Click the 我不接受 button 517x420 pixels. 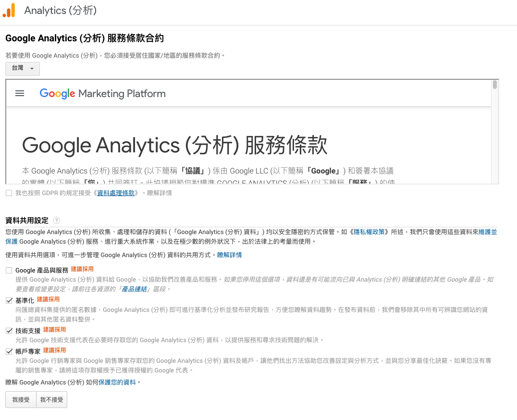(51, 399)
